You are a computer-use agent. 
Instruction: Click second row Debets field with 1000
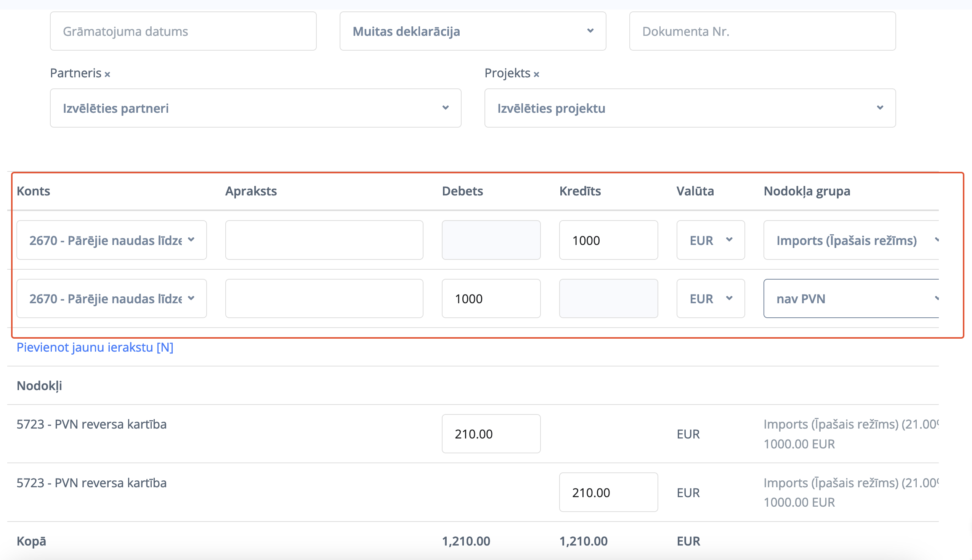491,298
